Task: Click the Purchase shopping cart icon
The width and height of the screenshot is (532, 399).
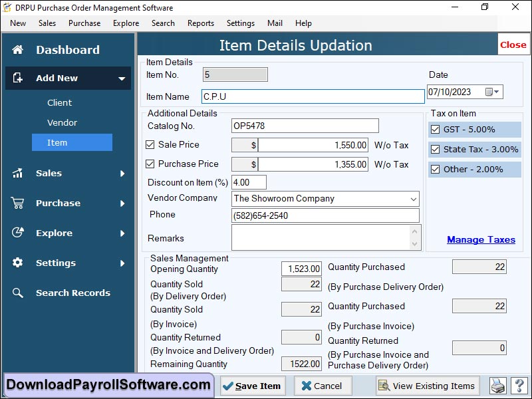Action: click(19, 203)
